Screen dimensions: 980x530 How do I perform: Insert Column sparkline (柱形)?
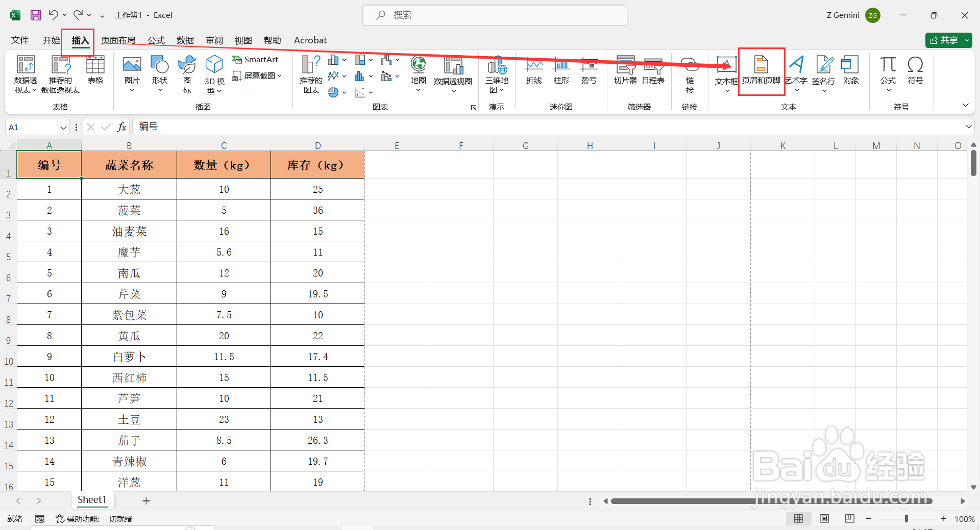tap(561, 70)
